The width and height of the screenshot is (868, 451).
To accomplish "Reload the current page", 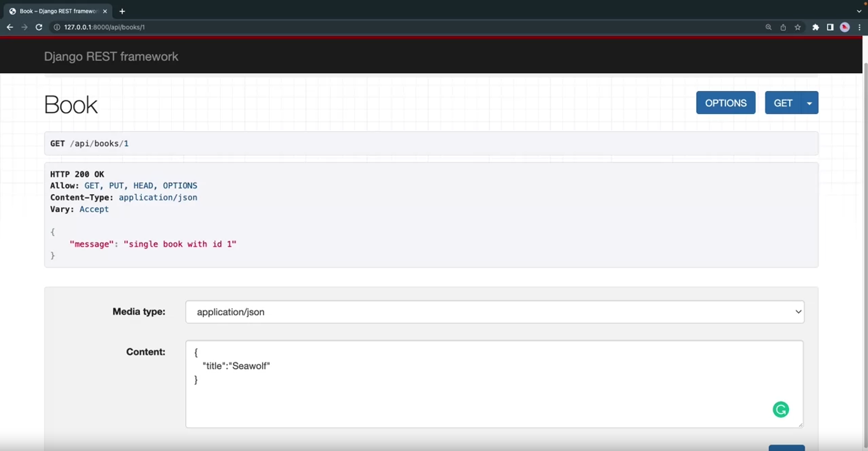I will 39,27.
